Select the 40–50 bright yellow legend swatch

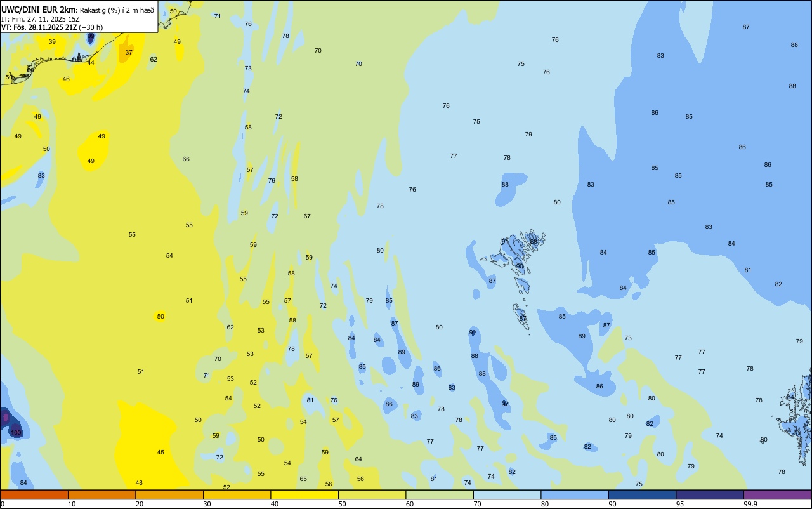click(304, 494)
